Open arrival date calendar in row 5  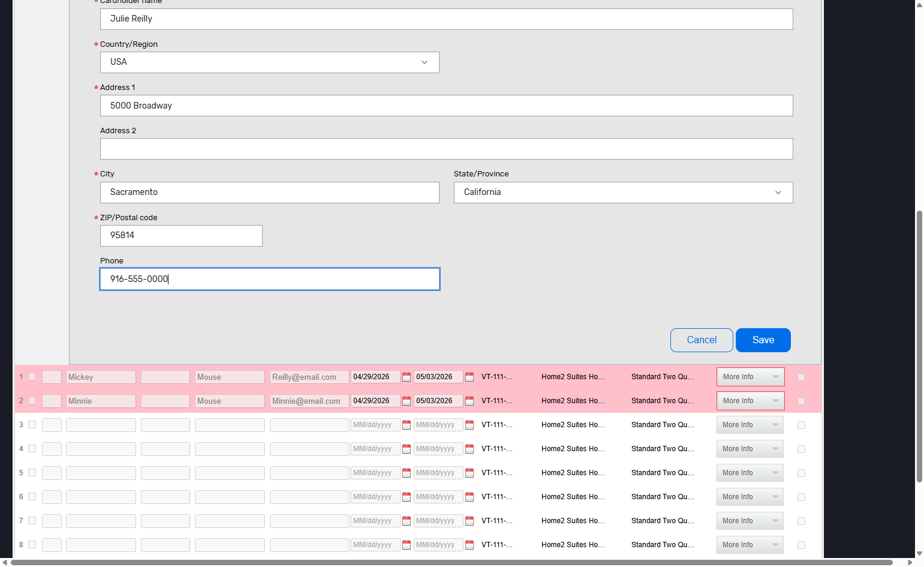(407, 473)
